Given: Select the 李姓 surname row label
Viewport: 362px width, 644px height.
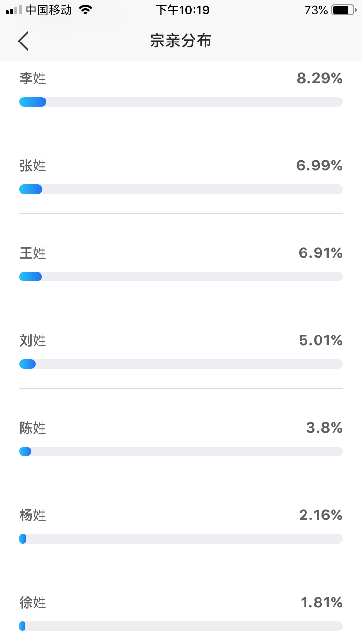Looking at the screenshot, I should [33, 78].
